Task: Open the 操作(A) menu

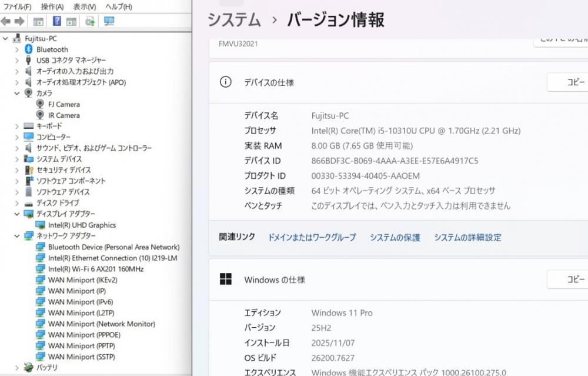Action: (52, 6)
